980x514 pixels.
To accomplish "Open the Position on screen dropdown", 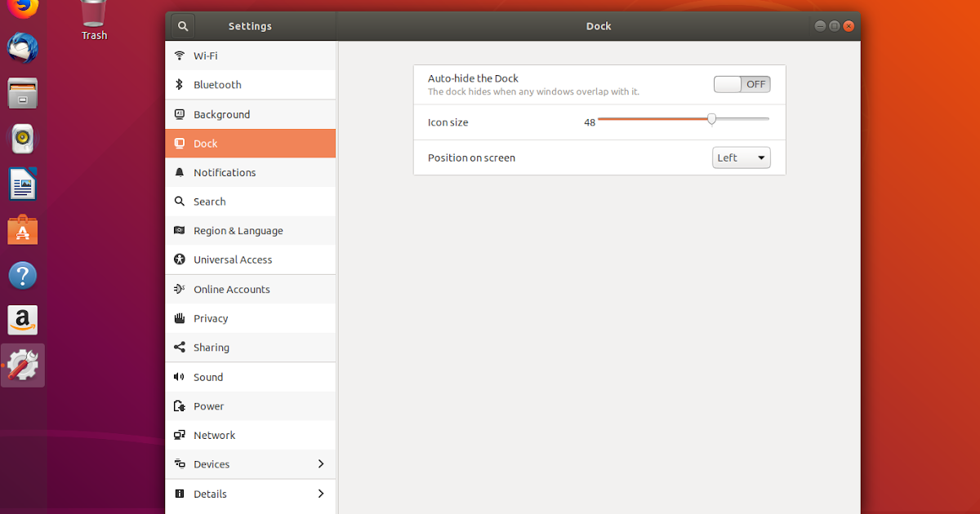I will [741, 157].
